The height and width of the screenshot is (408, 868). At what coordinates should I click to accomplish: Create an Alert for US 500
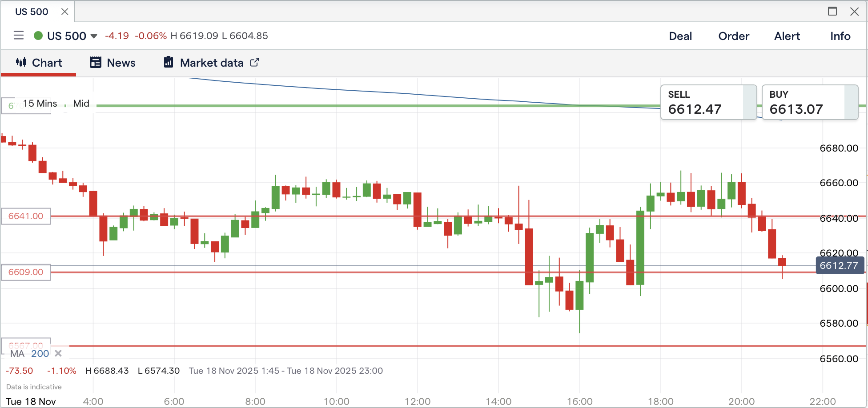pos(787,36)
